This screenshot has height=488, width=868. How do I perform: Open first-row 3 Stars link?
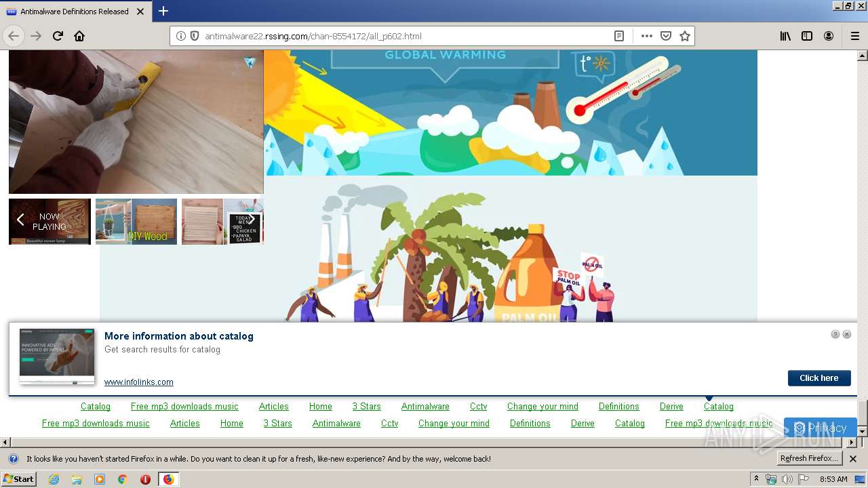pos(367,407)
